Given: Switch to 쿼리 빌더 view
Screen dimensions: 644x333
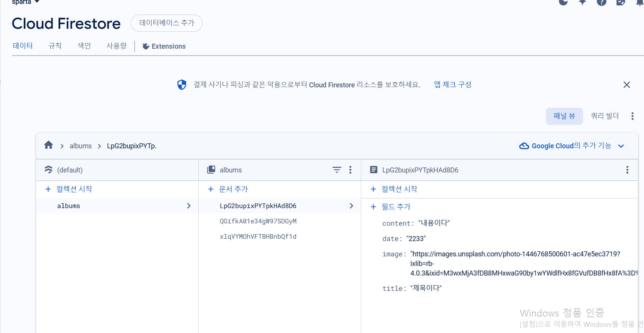Looking at the screenshot, I should pos(605,116).
